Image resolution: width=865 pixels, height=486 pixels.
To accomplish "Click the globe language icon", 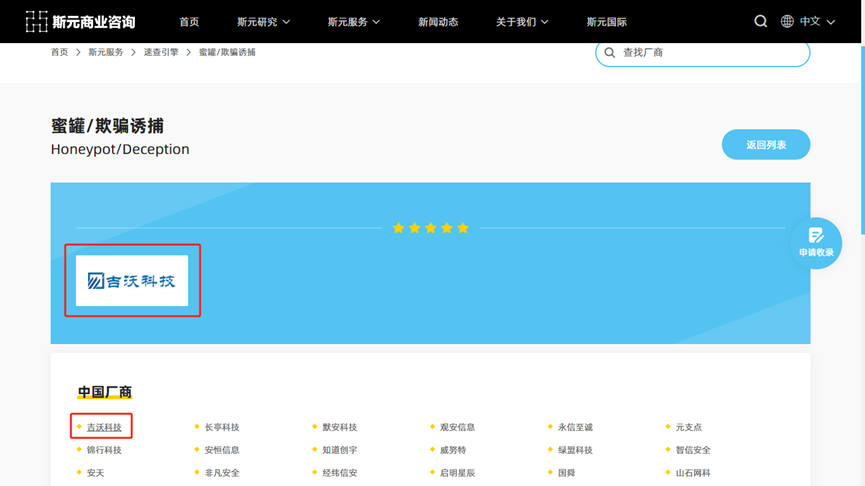I will (787, 22).
